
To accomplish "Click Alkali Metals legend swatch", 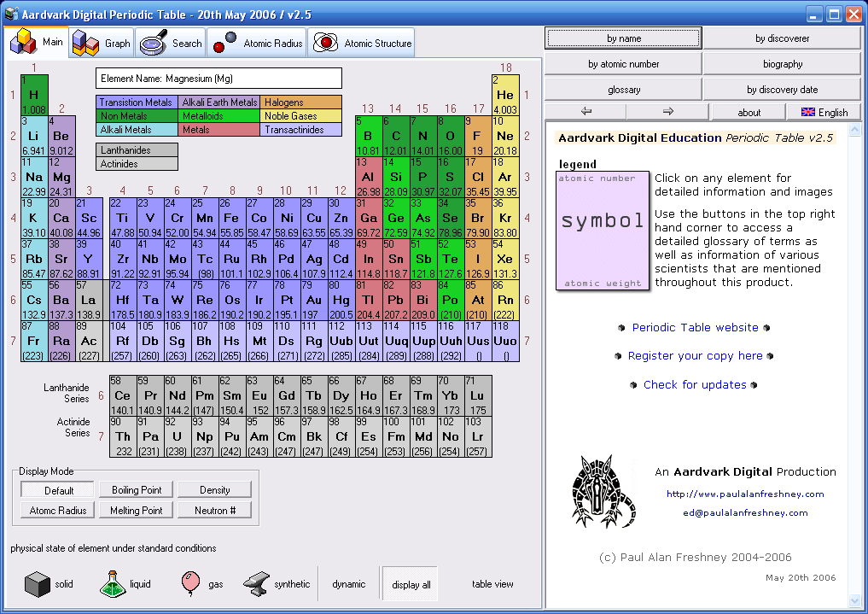I will [137, 130].
